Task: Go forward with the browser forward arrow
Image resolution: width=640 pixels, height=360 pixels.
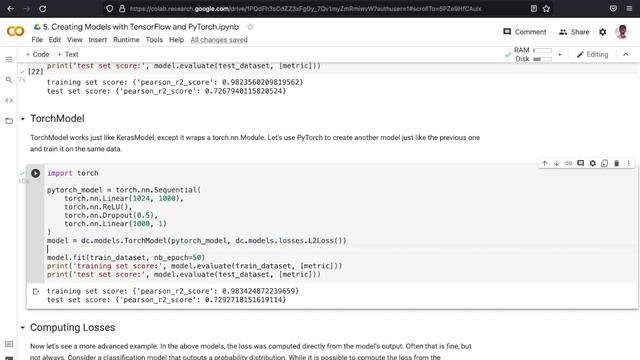Action: (27, 8)
